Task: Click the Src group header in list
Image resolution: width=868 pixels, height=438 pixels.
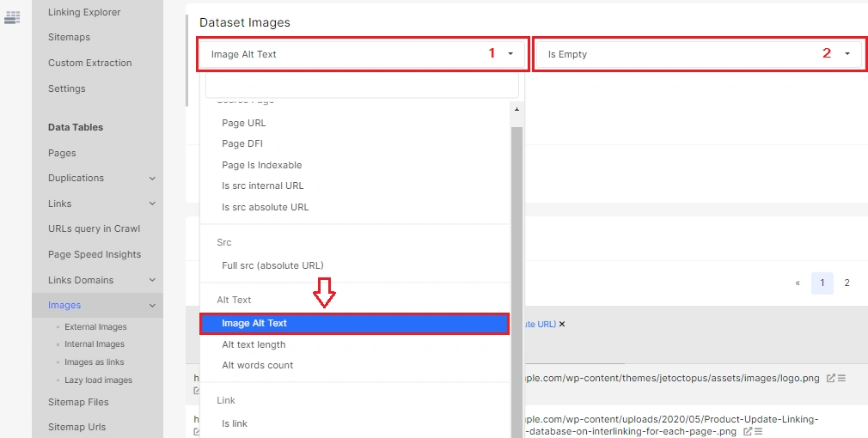Action: pyautogui.click(x=224, y=242)
